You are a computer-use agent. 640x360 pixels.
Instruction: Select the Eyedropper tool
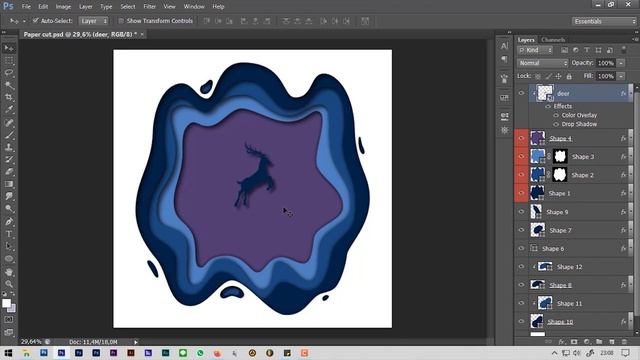point(9,110)
